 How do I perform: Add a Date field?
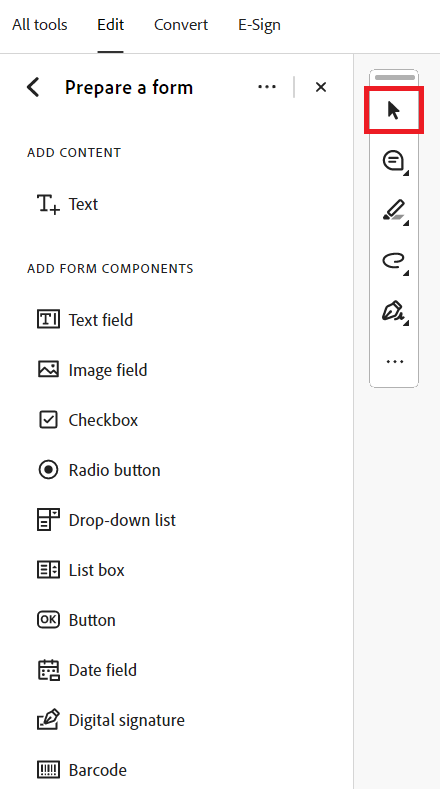pos(87,670)
